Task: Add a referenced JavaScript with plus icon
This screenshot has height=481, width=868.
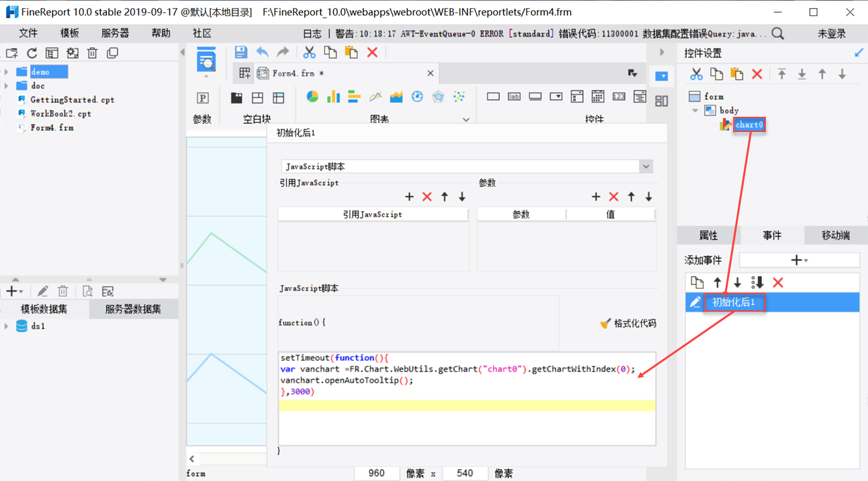Action: [409, 197]
